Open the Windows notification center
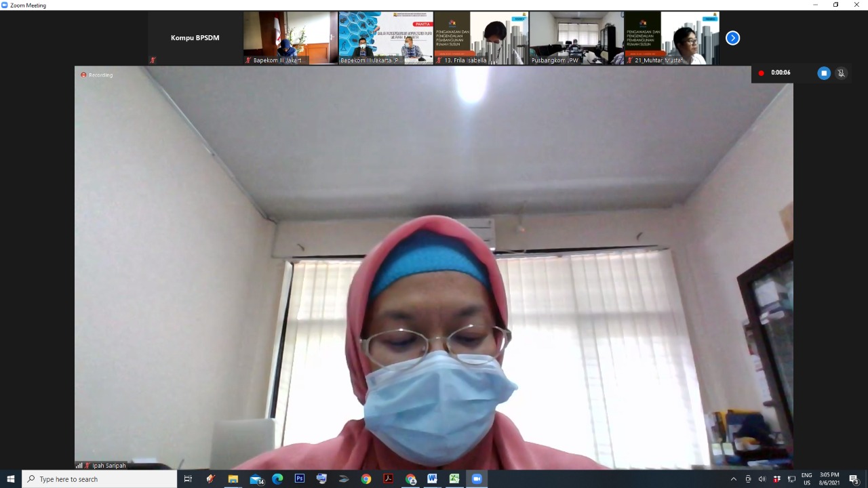 point(854,479)
